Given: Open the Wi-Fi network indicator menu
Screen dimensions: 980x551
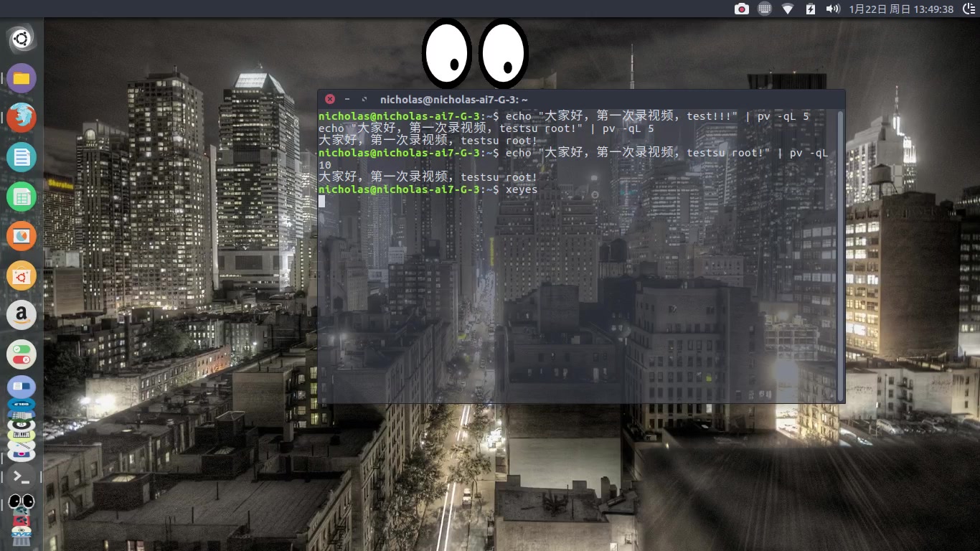Looking at the screenshot, I should [787, 8].
